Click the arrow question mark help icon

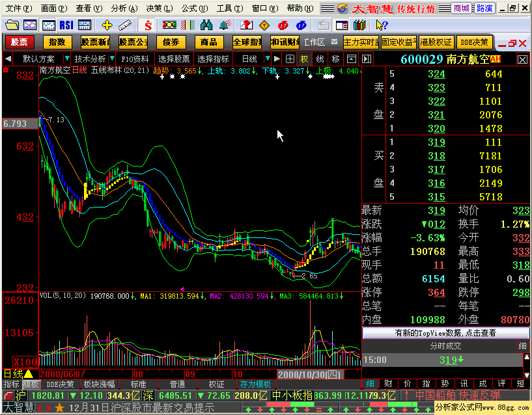click(x=382, y=25)
